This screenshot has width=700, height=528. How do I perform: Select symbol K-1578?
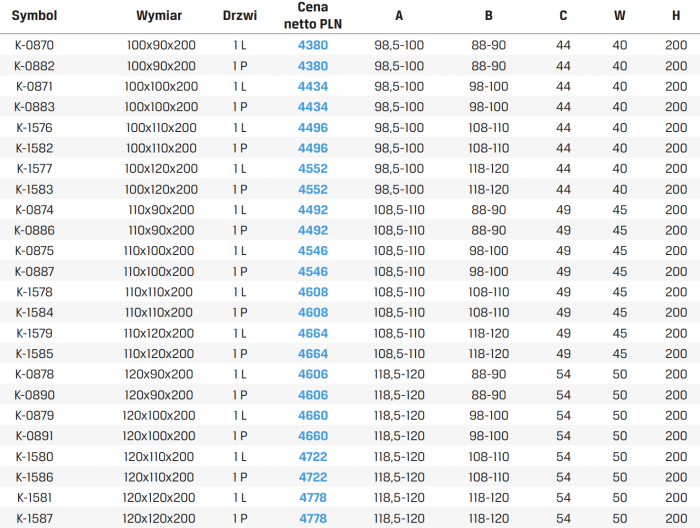pos(34,292)
